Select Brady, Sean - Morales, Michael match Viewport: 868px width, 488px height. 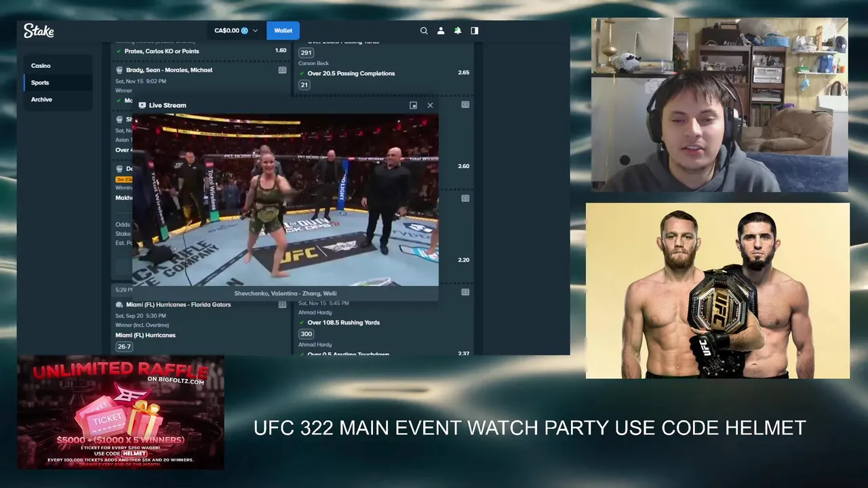pyautogui.click(x=169, y=70)
